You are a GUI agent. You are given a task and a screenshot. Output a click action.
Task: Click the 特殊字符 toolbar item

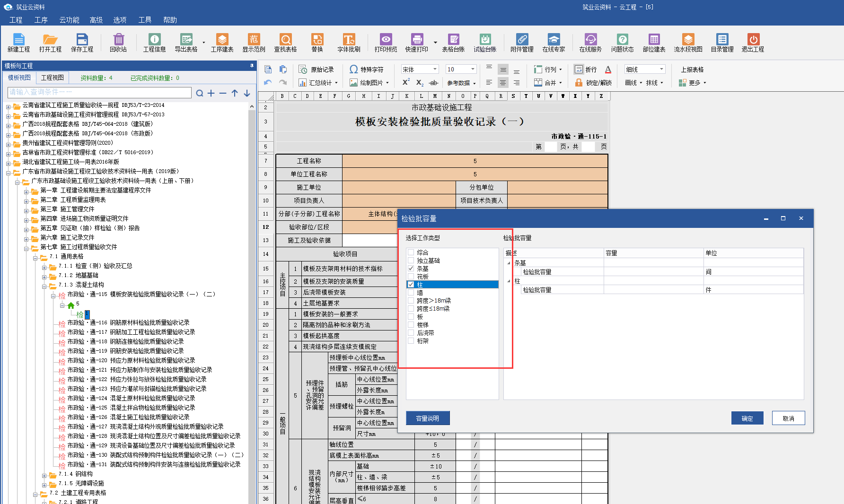[367, 70]
